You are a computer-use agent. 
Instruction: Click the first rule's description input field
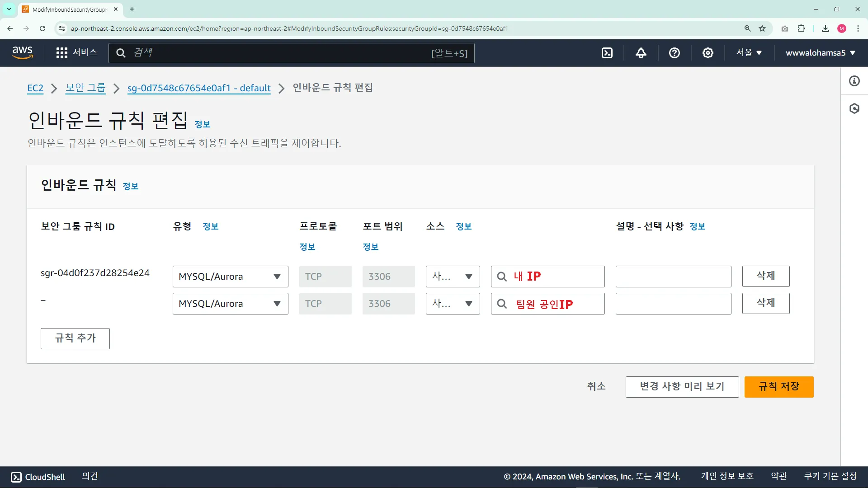673,277
